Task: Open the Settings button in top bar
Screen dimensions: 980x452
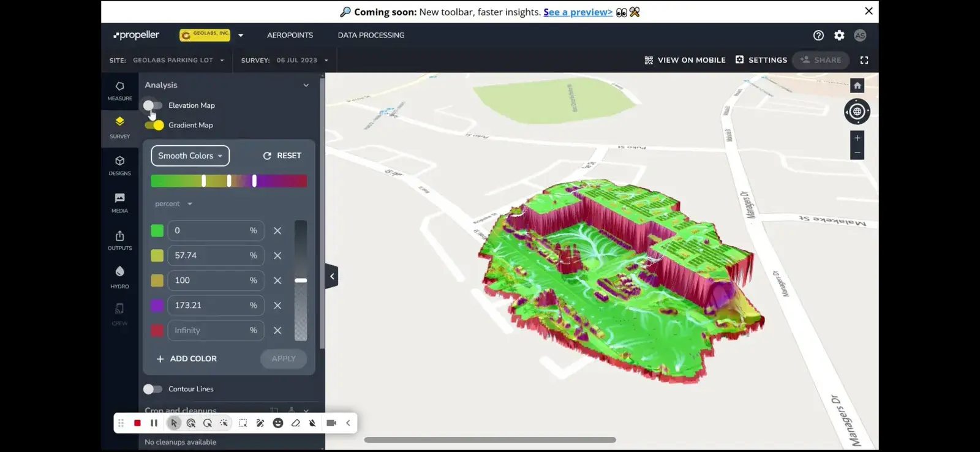Action: point(761,60)
